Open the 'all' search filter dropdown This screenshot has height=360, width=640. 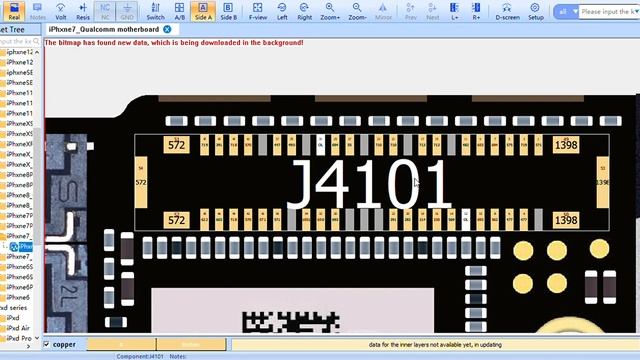pos(566,11)
